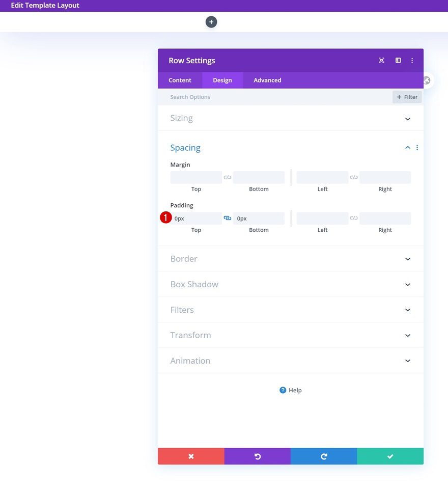Image resolution: width=448 pixels, height=490 pixels.
Task: Click the add new section plus icon
Action: (211, 22)
